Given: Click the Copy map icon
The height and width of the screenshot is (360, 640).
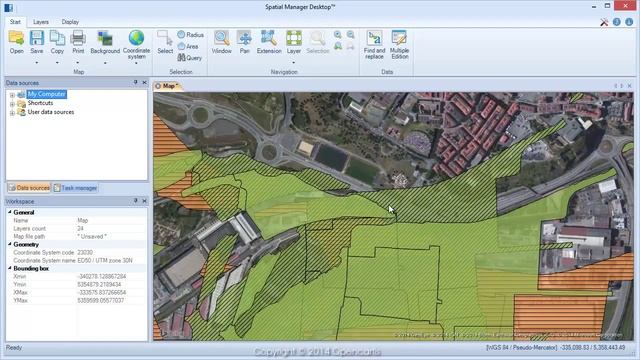Looking at the screenshot, I should coord(57,42).
